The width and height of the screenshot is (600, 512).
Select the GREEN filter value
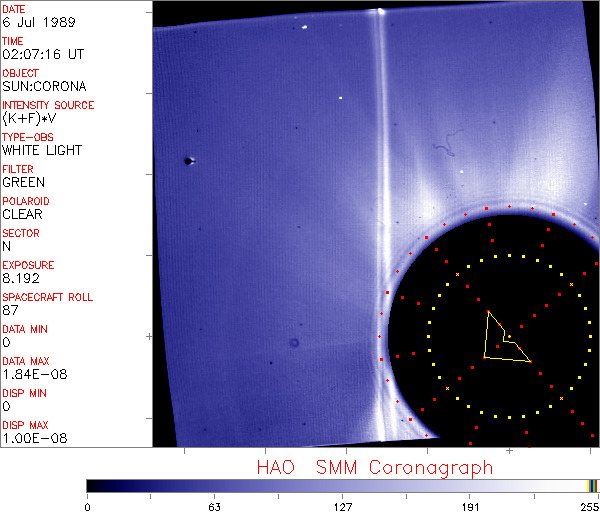(23, 182)
